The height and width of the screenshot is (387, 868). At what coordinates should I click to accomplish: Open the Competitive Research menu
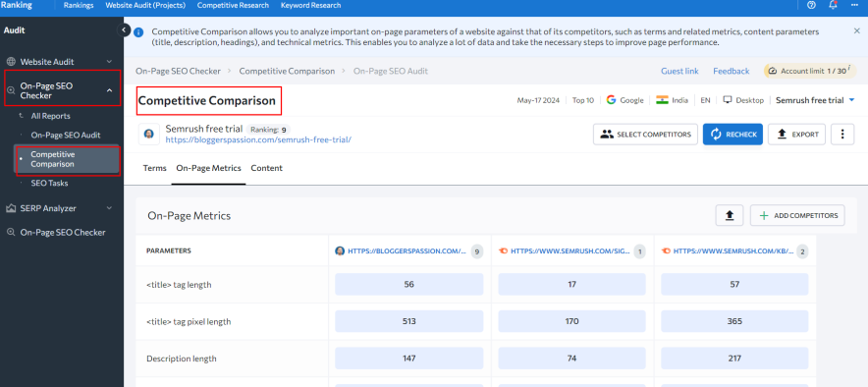pos(233,5)
